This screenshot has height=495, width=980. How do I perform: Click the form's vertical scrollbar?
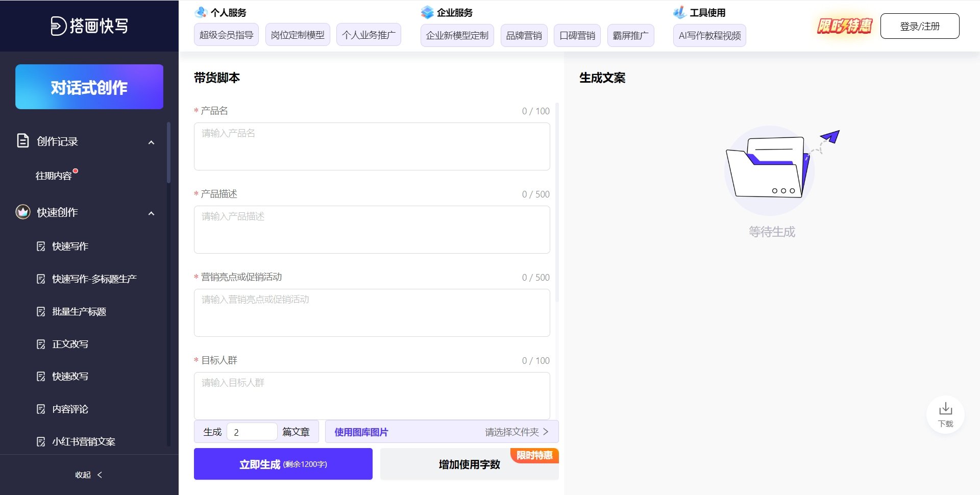click(x=557, y=204)
